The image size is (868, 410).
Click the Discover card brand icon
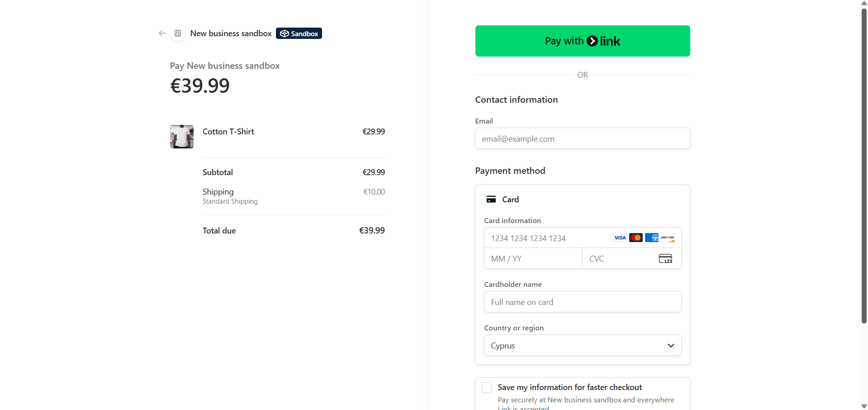(x=667, y=238)
